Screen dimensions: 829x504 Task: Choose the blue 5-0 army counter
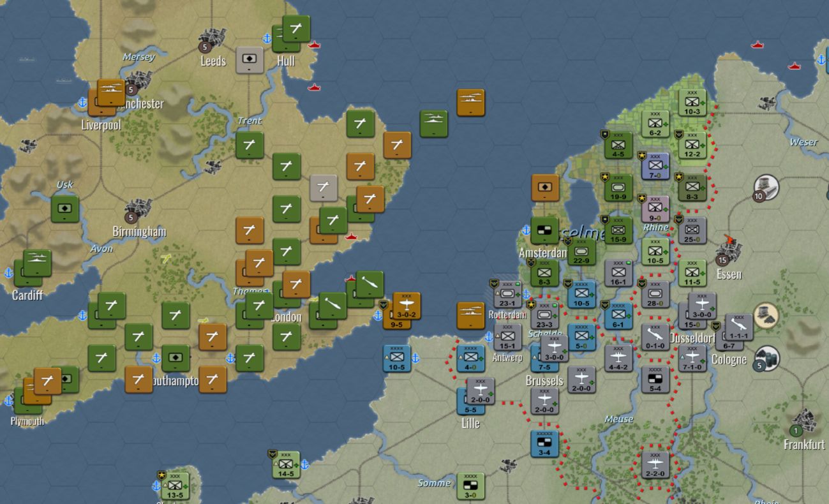[x=581, y=337]
